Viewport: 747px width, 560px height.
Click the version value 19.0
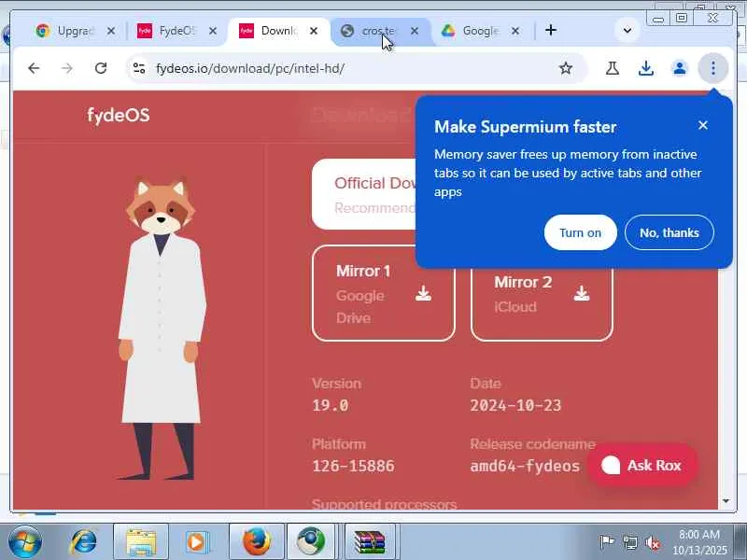331,406
